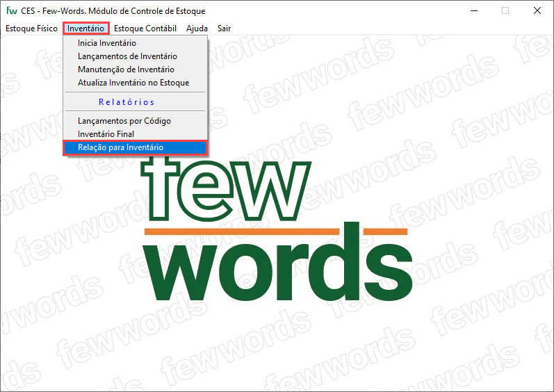Minimize the CES window
Image resolution: width=554 pixels, height=392 pixels.
click(474, 10)
